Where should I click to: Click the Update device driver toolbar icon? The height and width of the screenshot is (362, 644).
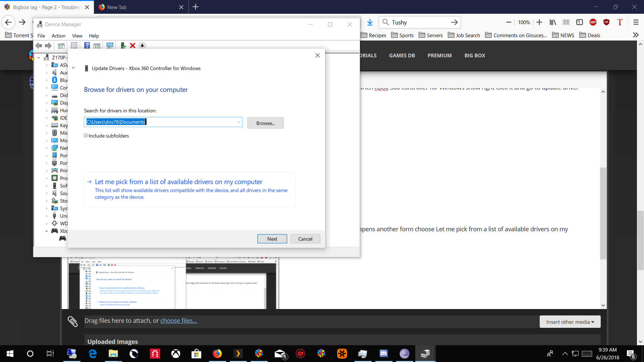123,46
